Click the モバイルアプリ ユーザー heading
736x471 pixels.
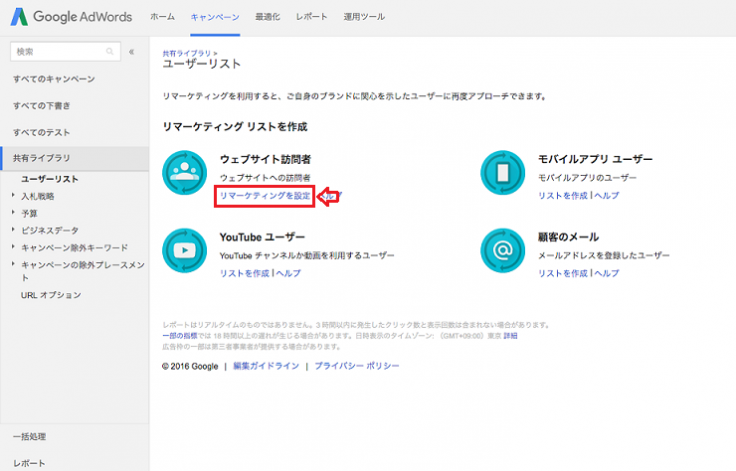595,160
